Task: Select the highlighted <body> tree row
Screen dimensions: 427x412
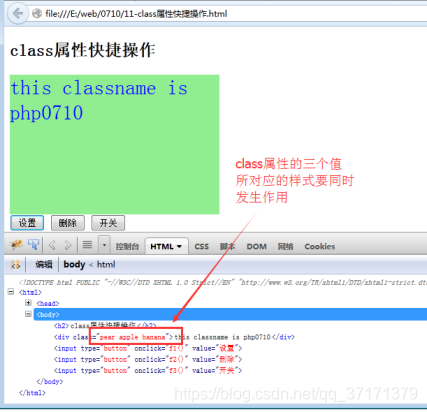Action: pos(230,314)
